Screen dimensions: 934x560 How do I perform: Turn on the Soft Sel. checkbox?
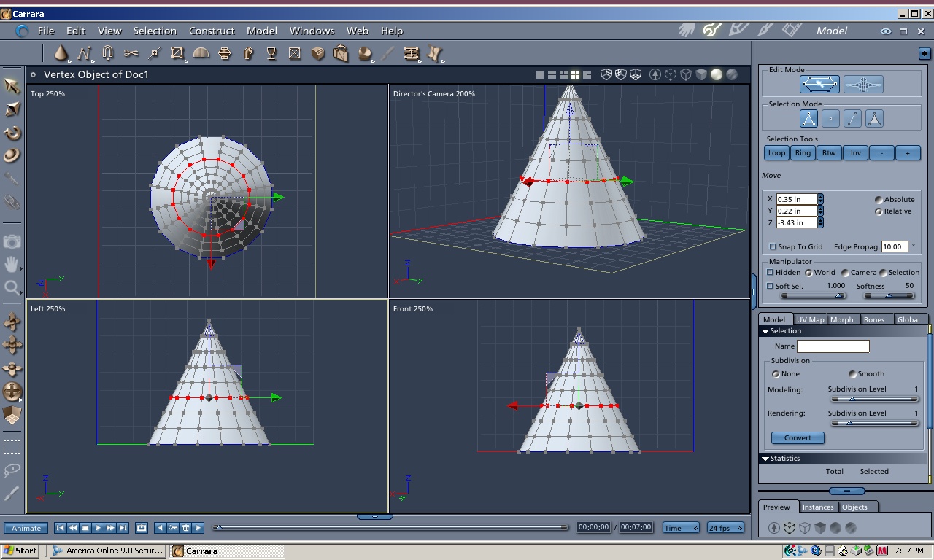coord(771,286)
